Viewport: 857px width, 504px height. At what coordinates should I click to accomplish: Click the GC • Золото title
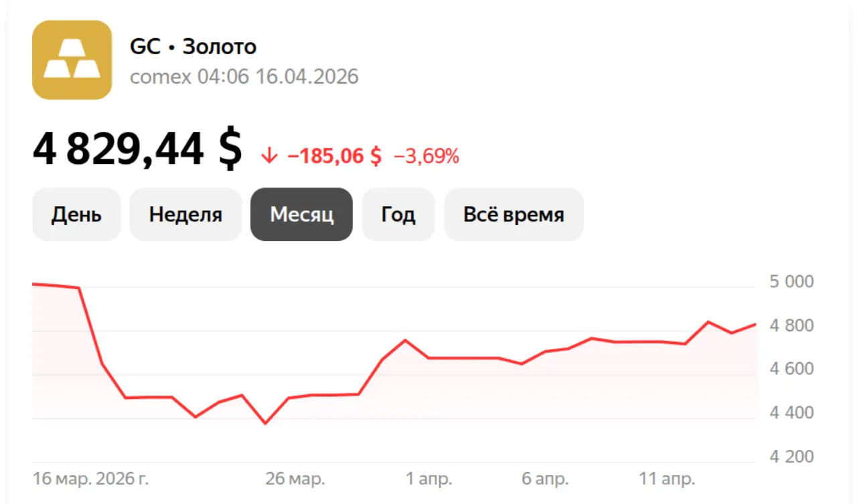[x=193, y=47]
